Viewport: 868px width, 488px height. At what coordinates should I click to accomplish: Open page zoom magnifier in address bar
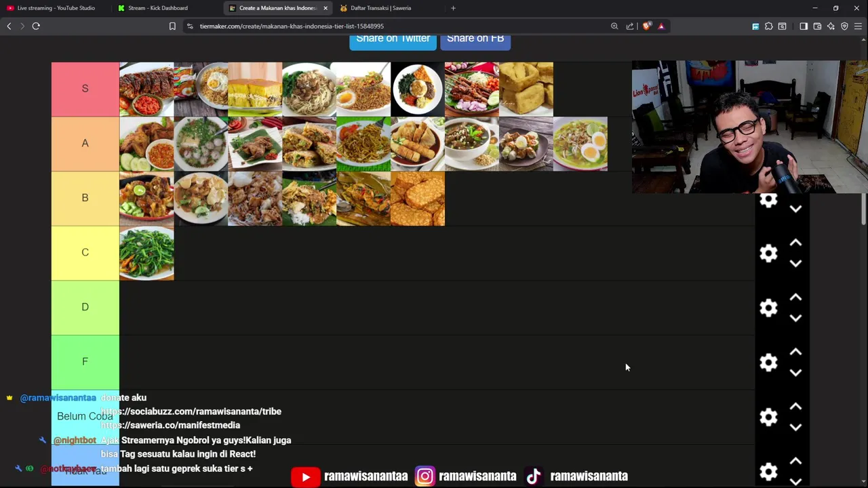click(614, 26)
